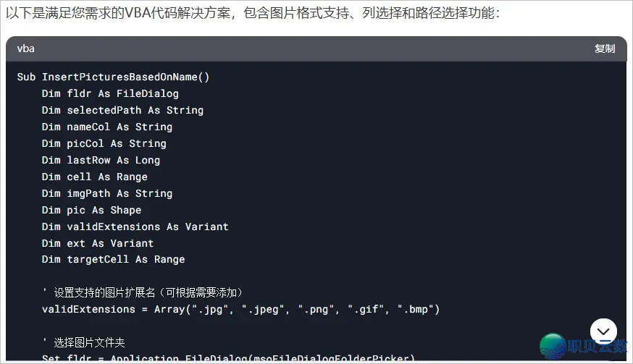Copy the VBA code with 复制 button

coord(604,48)
